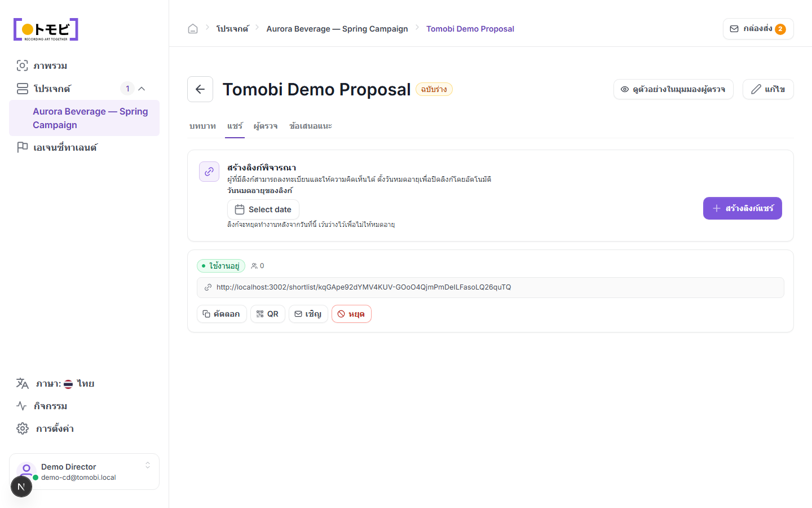This screenshot has width=812, height=508.
Task: Click the Tomobi logo in sidebar
Action: 46,29
